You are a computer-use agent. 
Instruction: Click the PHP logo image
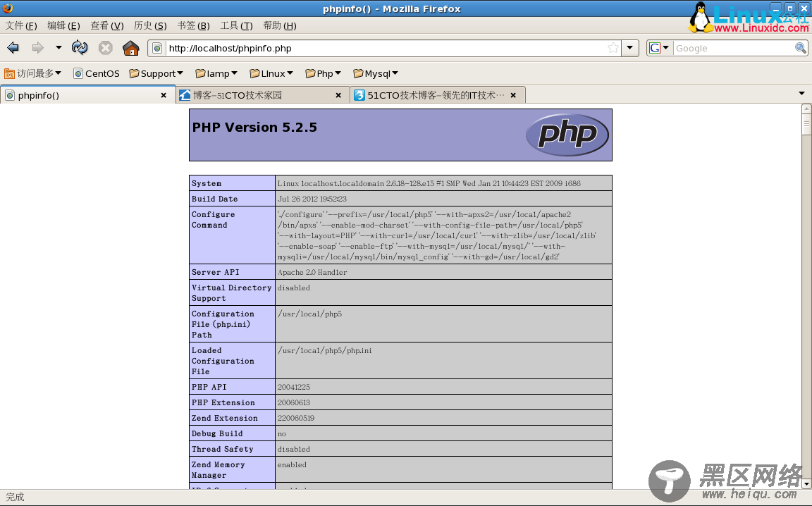coord(567,135)
